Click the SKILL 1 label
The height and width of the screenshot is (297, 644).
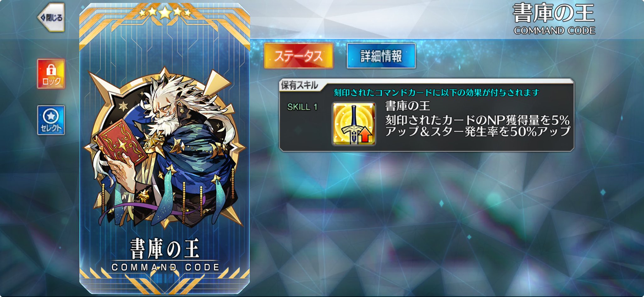(x=302, y=107)
